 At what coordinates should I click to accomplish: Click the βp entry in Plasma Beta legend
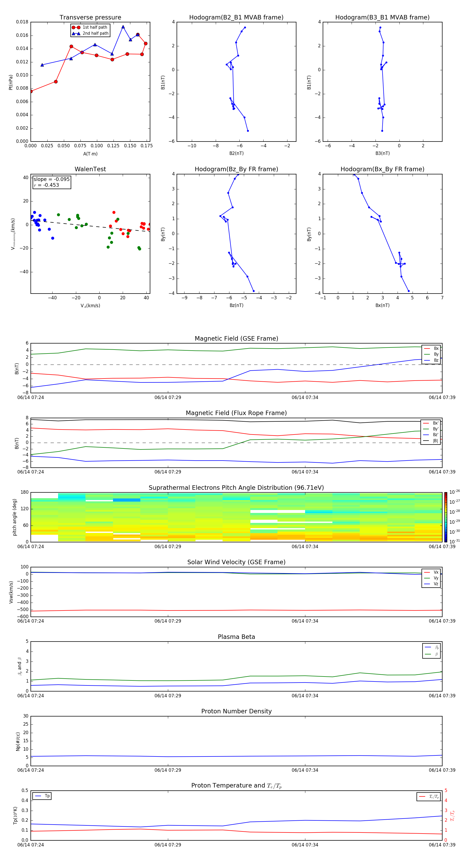431,647
